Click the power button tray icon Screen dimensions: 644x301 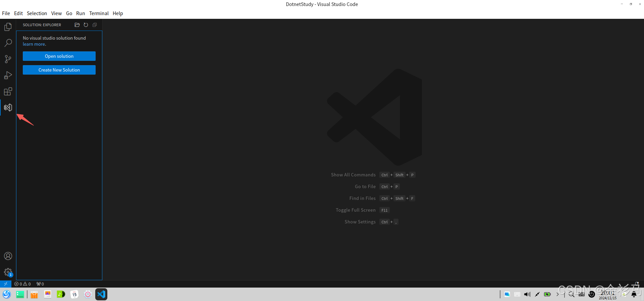592,294
